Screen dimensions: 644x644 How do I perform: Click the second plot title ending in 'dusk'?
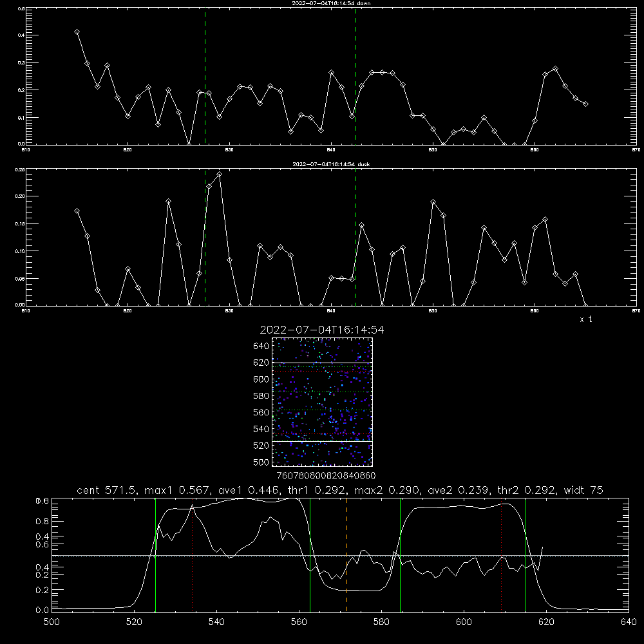(331, 164)
